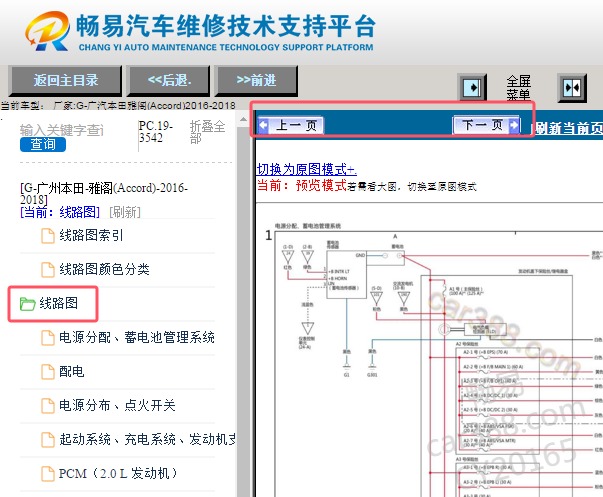603x497 pixels.
Task: Click 刷新当前页 refresh link
Action: [x=569, y=128]
